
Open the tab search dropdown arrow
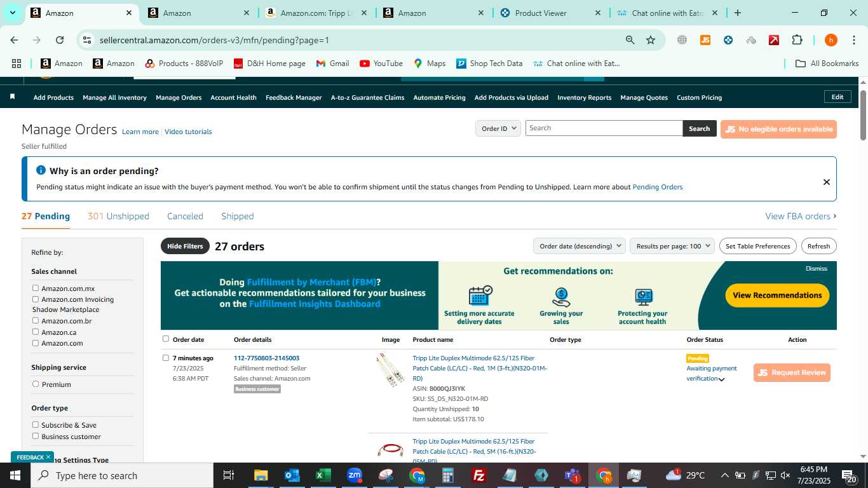pyautogui.click(x=13, y=13)
